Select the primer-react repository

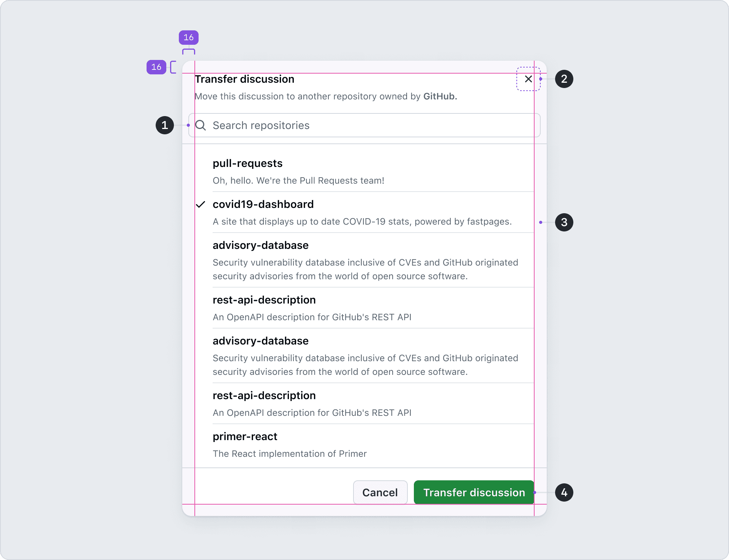tap(245, 437)
